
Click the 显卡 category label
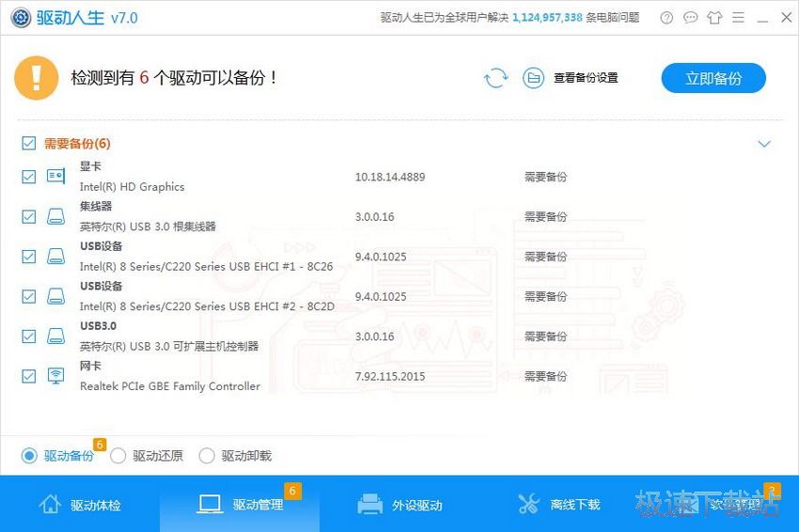pyautogui.click(x=90, y=166)
